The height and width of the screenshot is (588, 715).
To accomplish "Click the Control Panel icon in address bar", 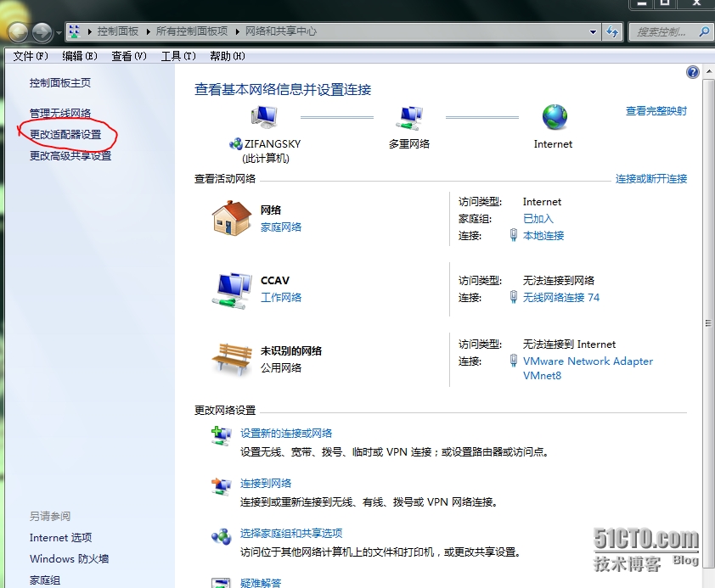I will (75, 31).
